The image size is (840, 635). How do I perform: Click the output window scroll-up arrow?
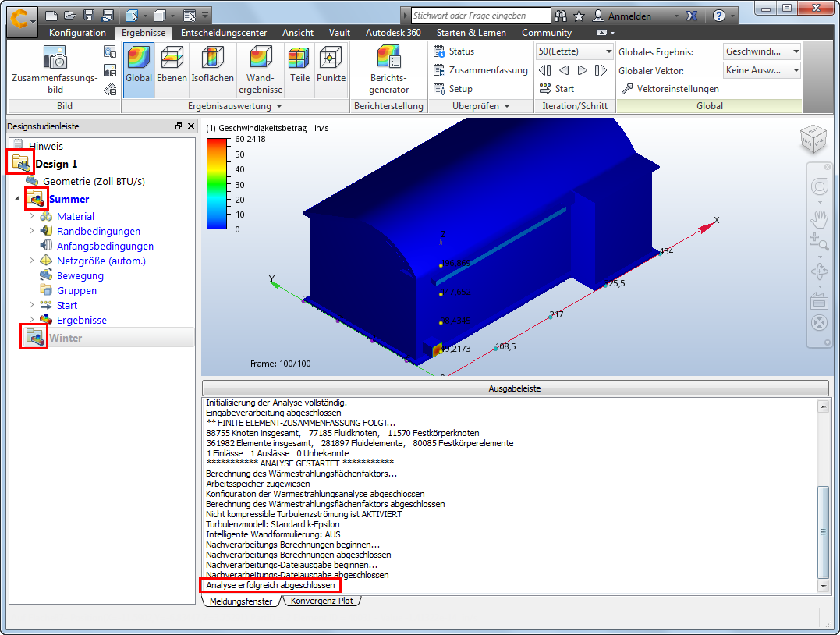(824, 406)
